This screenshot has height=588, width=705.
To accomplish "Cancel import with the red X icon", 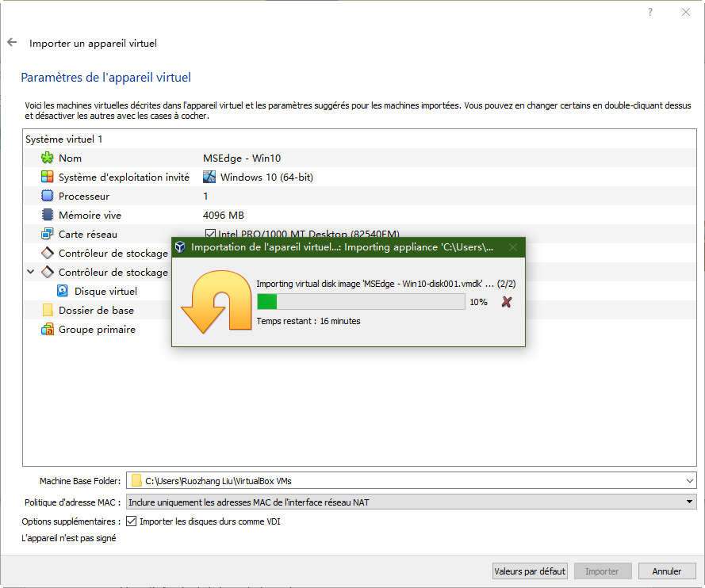I will 507,302.
